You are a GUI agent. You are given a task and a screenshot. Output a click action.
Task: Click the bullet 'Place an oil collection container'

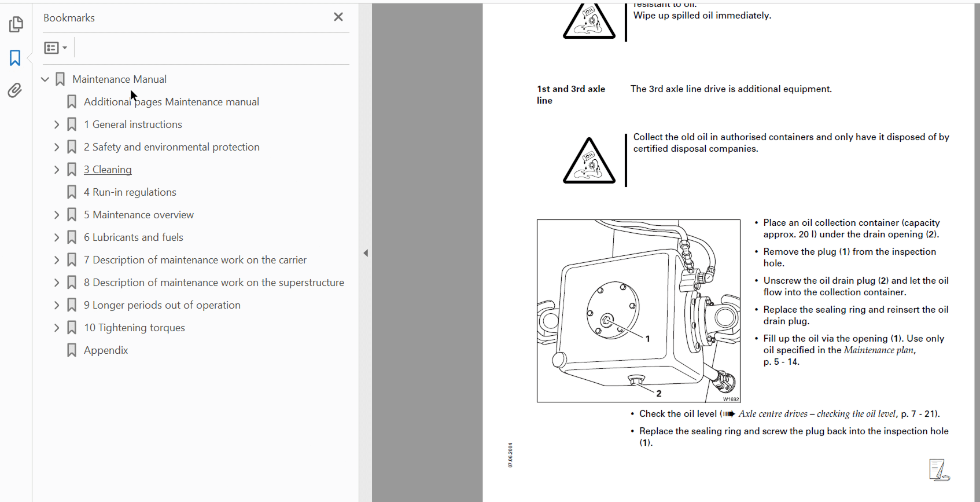tap(851, 229)
